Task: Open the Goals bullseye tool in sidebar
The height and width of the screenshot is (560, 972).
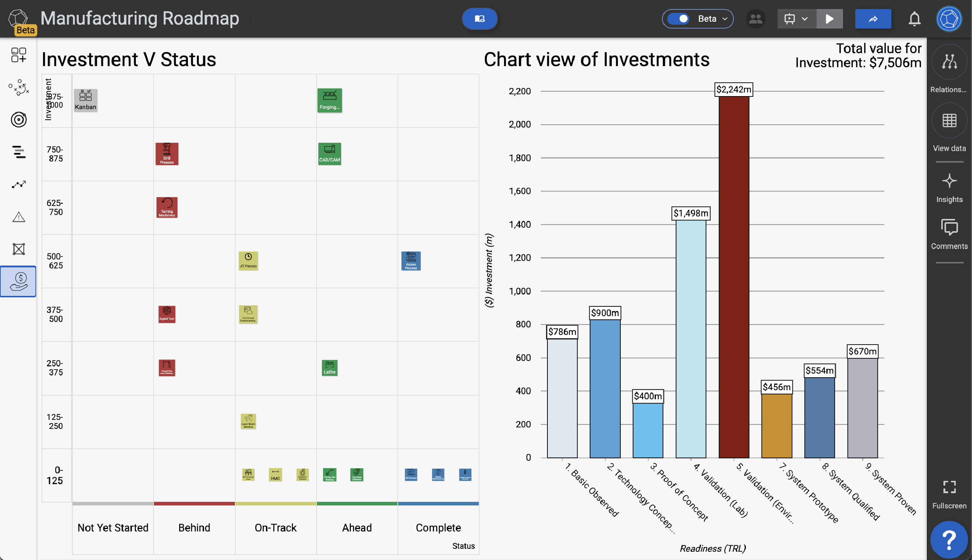Action: [18, 120]
